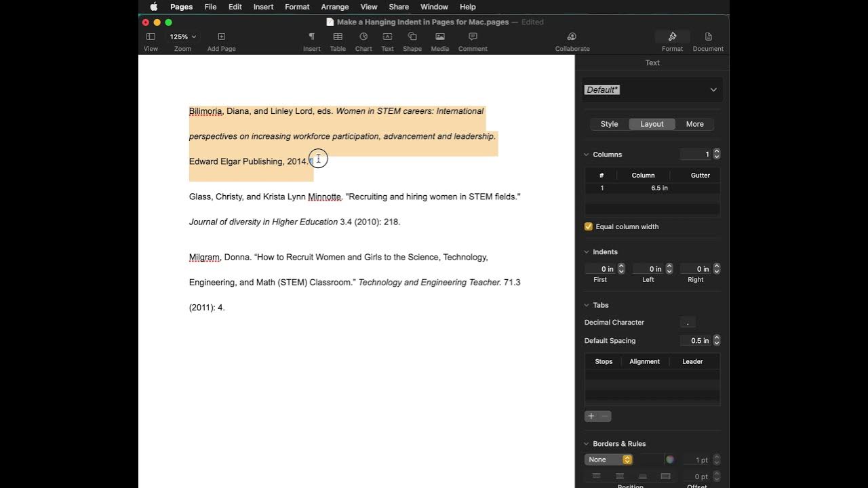The width and height of the screenshot is (868, 488).
Task: Collapse the Columns section
Action: point(587,155)
